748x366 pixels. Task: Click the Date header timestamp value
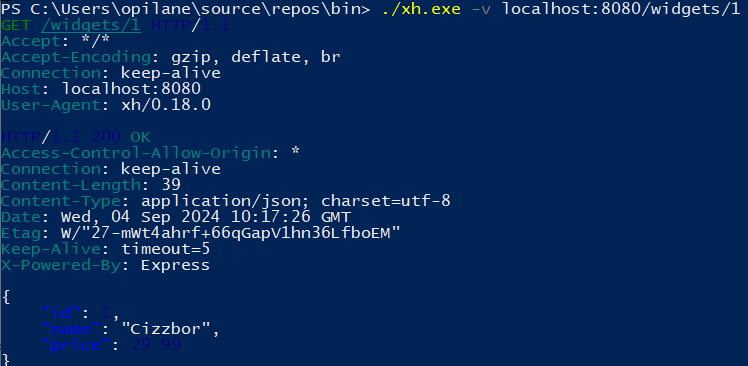tap(206, 217)
